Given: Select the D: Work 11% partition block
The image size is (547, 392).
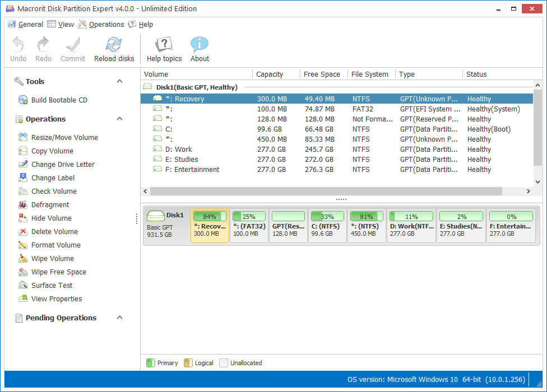Looking at the screenshot, I should 411,226.
